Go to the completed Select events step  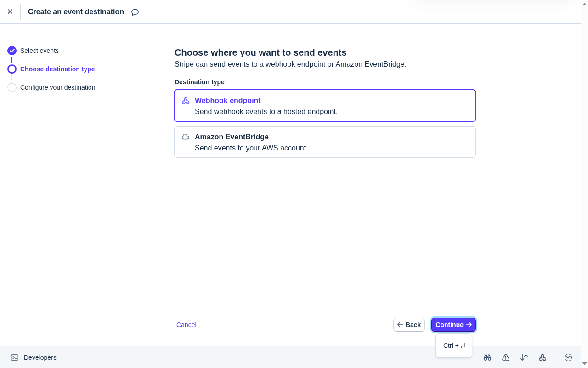(x=39, y=51)
